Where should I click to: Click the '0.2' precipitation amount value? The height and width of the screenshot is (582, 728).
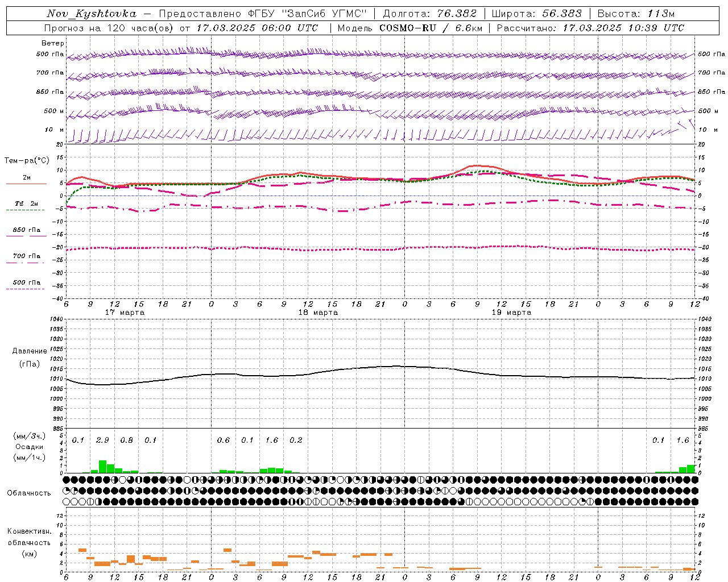[296, 440]
